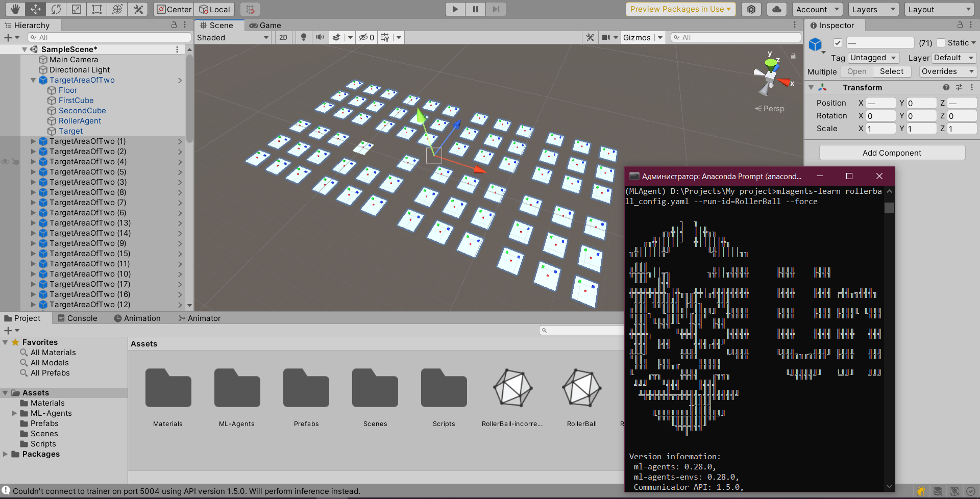Step one frame forward
980x499 pixels.
[496, 9]
